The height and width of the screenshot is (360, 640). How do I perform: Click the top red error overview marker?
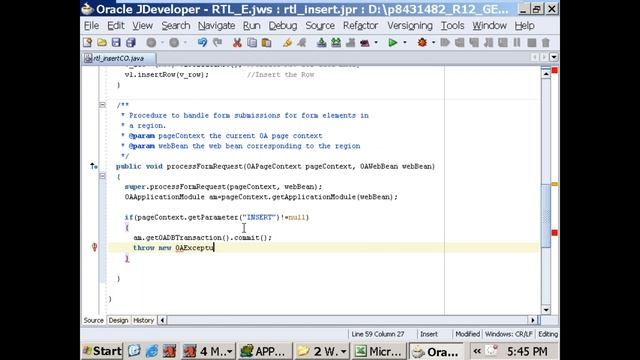[x=555, y=71]
